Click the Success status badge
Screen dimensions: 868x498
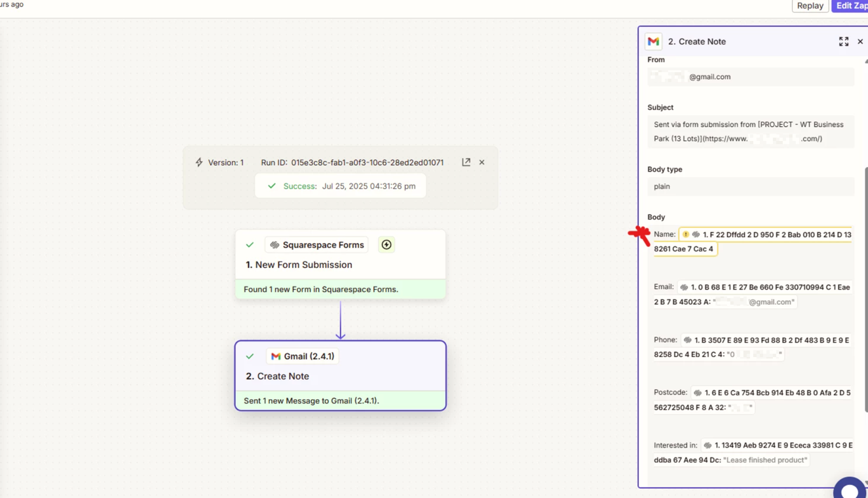(x=340, y=186)
